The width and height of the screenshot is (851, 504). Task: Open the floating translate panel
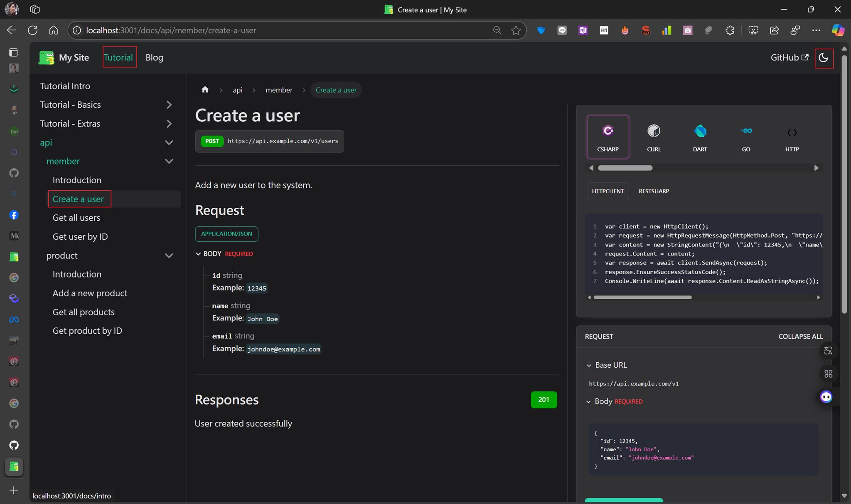(827, 351)
